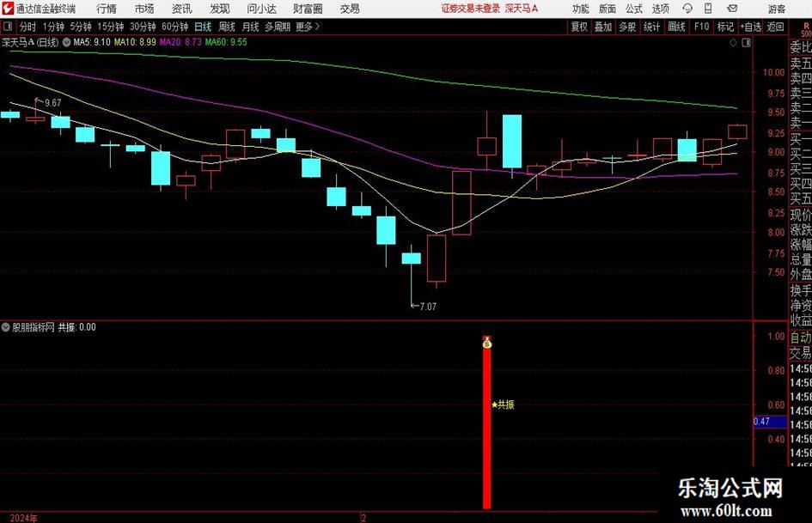Switch to 周线 period tab
This screenshot has height=523, width=812.
coord(227,27)
